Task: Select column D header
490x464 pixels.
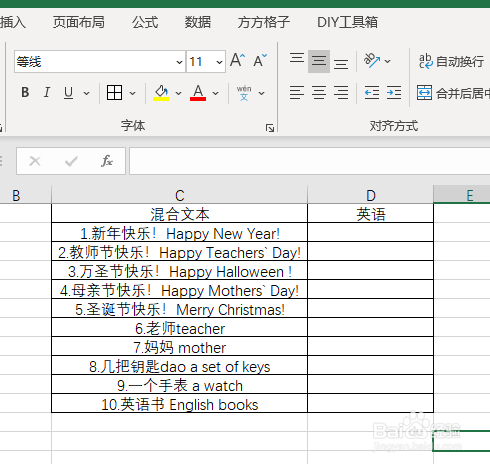Action: (370, 195)
